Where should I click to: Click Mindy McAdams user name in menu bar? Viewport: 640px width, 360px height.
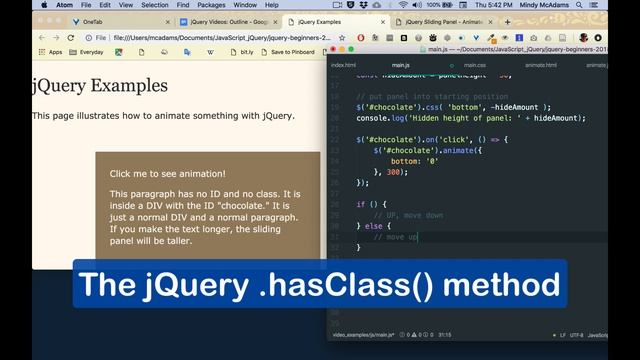coord(544,5)
